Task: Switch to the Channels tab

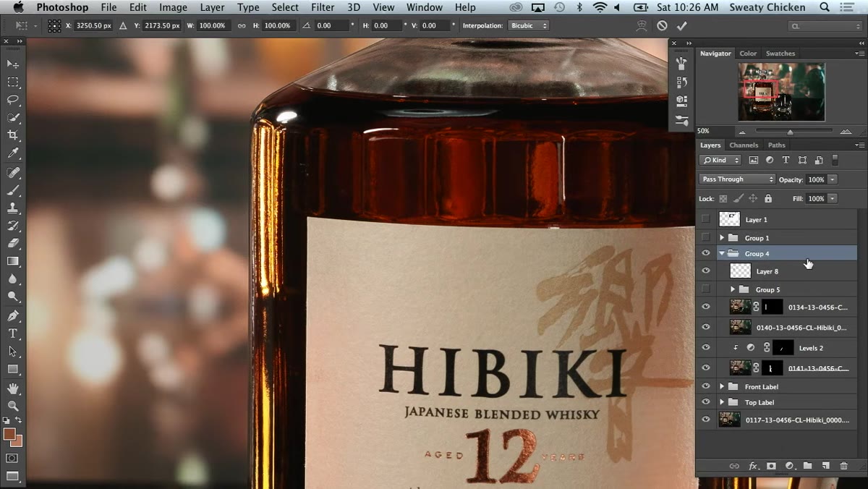Action: (x=744, y=145)
